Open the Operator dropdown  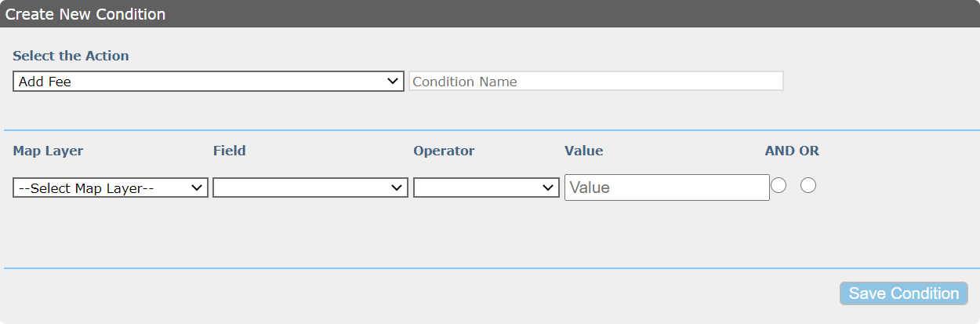pyautogui.click(x=486, y=188)
